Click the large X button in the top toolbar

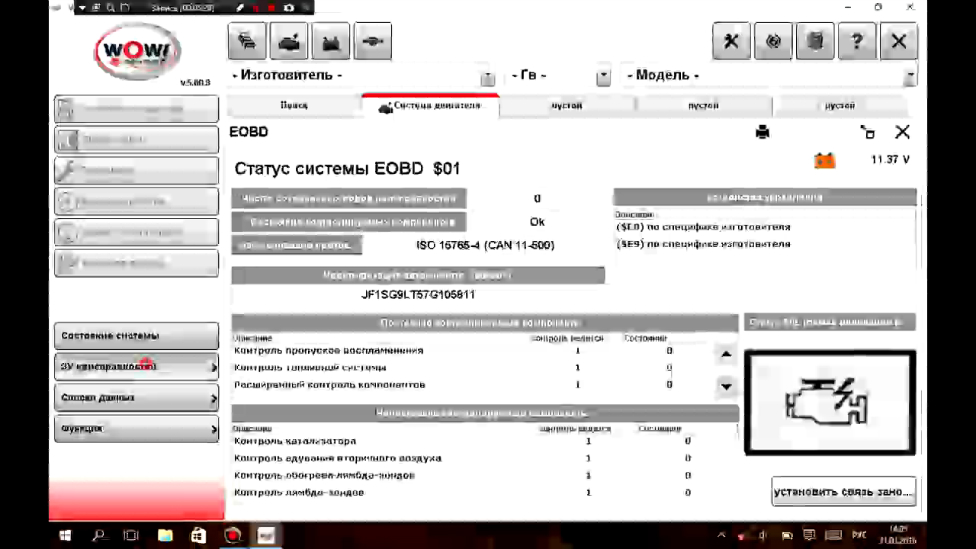899,41
